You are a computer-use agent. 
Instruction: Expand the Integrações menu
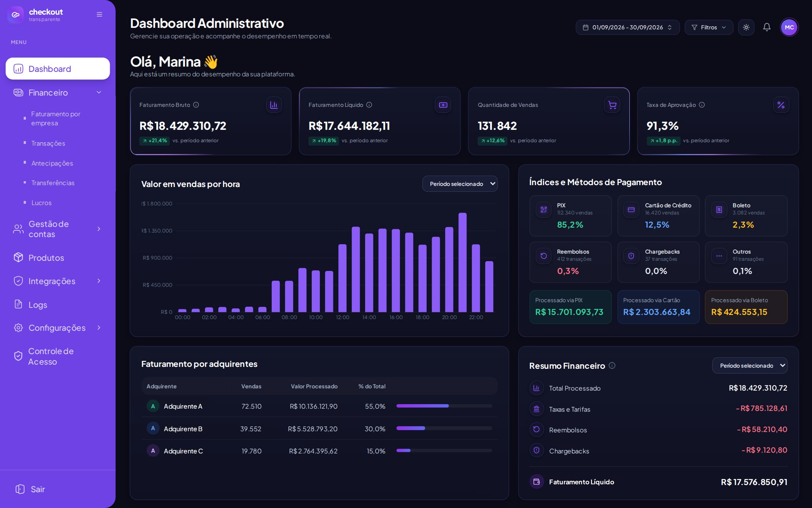click(x=58, y=281)
